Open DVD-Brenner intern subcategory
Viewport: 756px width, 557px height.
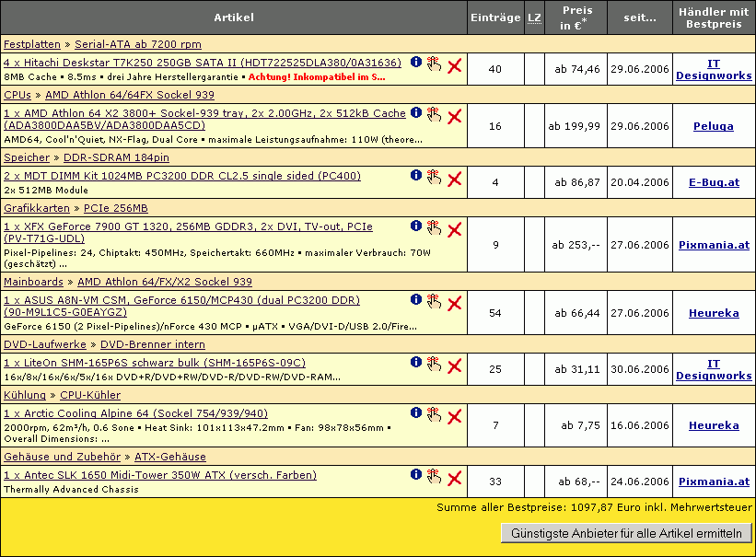[x=153, y=345]
